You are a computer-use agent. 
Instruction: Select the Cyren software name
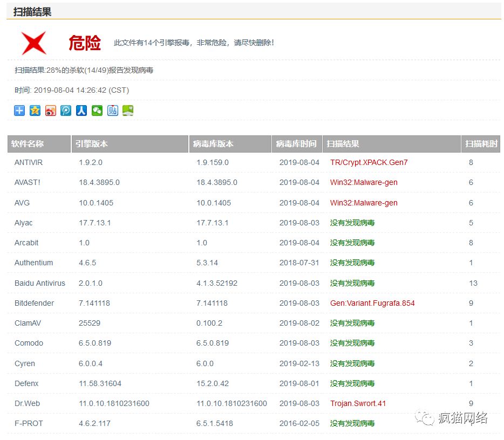click(25, 363)
